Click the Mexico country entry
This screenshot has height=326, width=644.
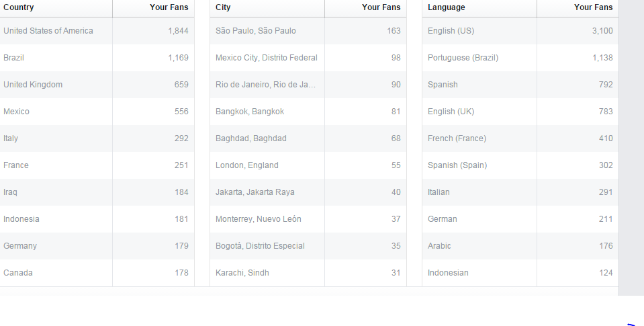pyautogui.click(x=16, y=112)
